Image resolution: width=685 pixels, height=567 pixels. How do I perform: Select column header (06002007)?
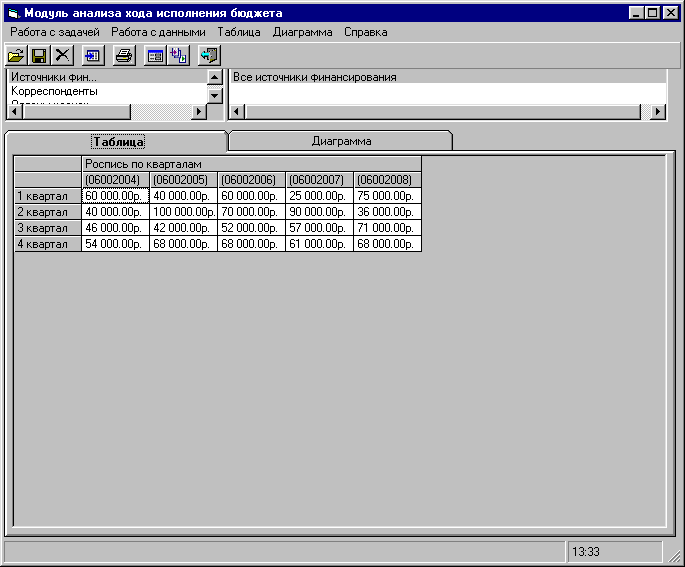[319, 180]
